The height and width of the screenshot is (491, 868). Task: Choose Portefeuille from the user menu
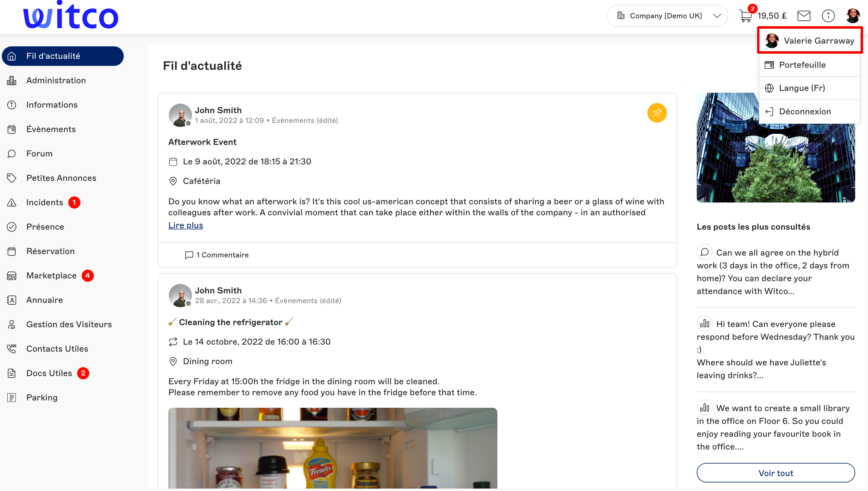pyautogui.click(x=809, y=65)
